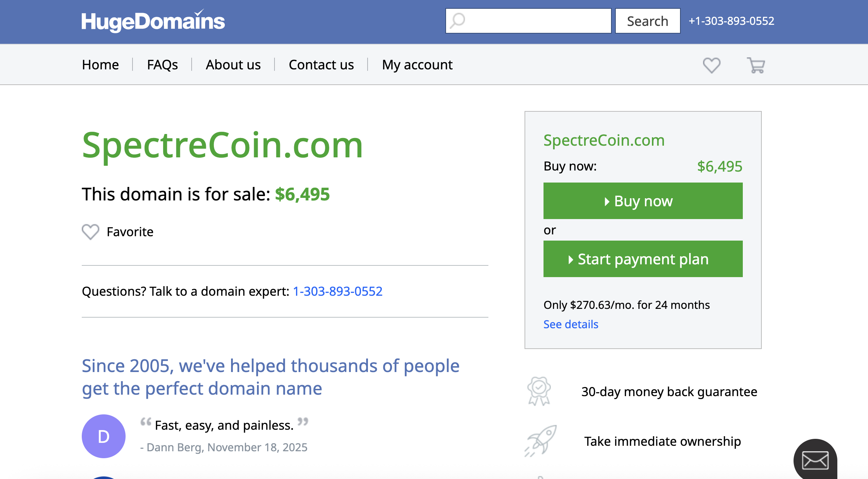Click the green Buy now button
The width and height of the screenshot is (868, 479).
[643, 201]
